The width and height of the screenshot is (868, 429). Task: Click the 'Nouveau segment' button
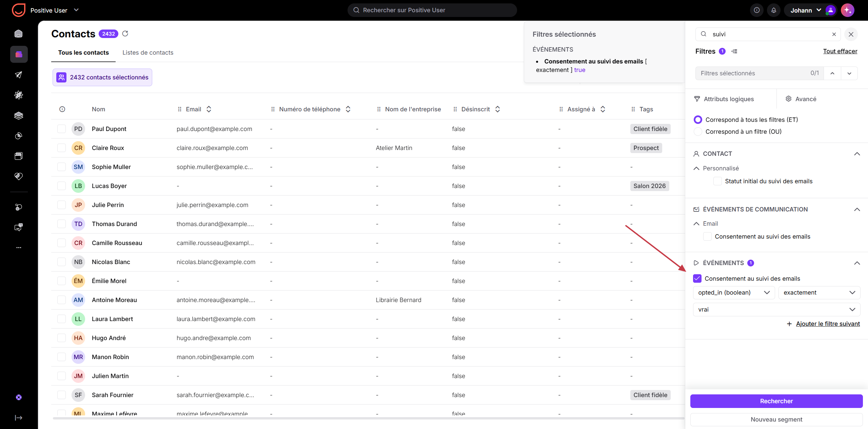pos(776,419)
